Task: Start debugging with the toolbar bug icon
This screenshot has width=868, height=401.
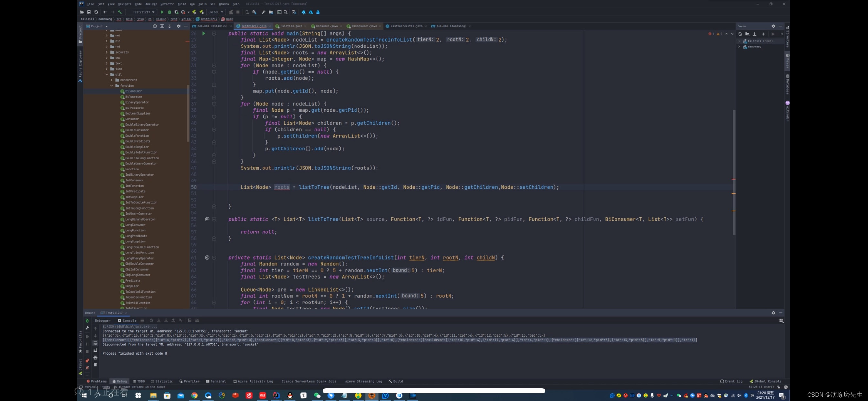Action: click(x=169, y=12)
